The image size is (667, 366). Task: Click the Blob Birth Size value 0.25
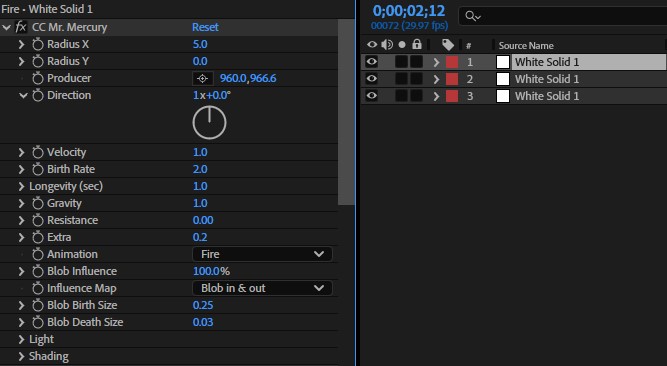(x=202, y=306)
